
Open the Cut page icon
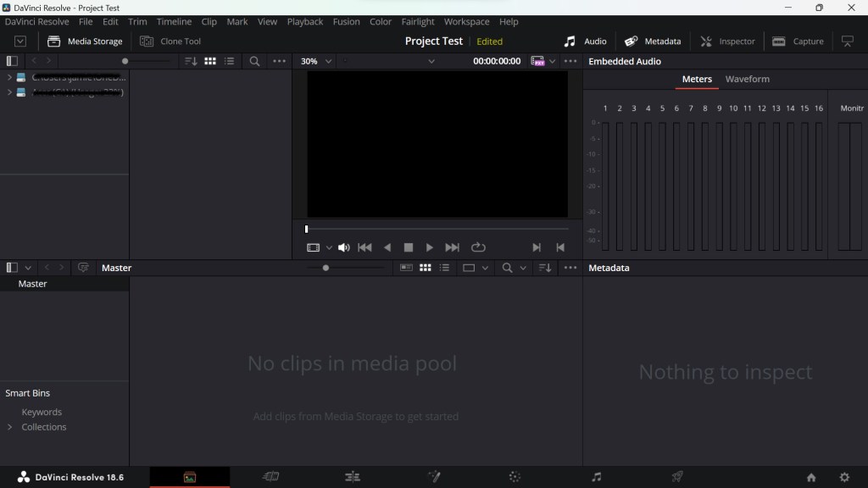pos(271,477)
